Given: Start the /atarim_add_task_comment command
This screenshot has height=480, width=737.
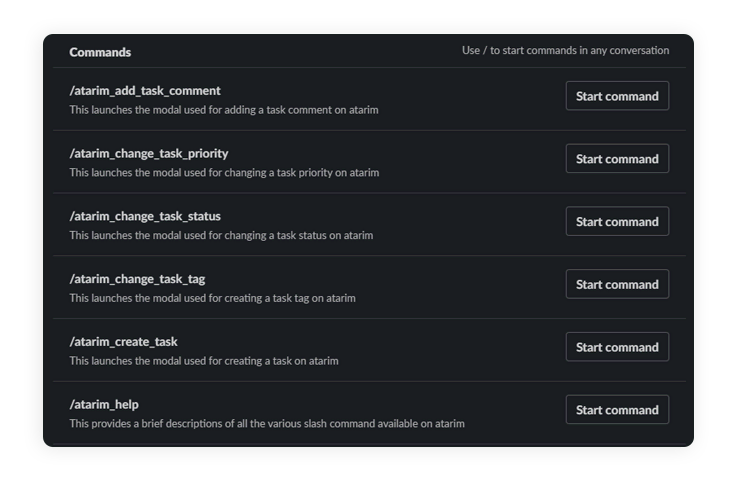Looking at the screenshot, I should (617, 96).
